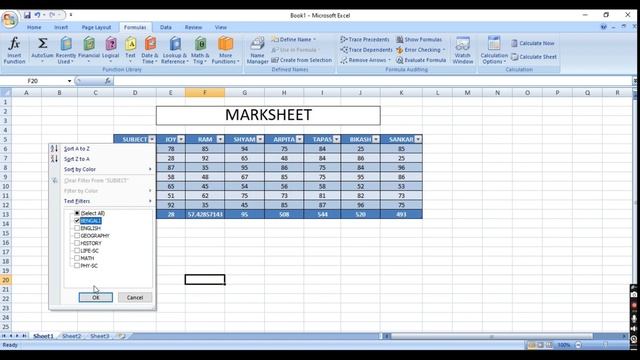Open the TAPAS column filter dropdown

[336, 139]
